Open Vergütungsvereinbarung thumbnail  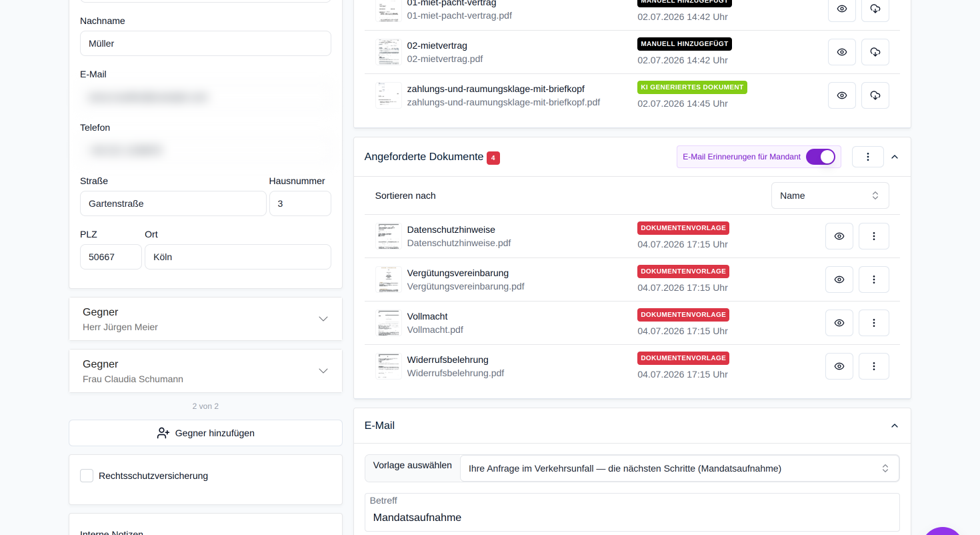click(x=389, y=280)
